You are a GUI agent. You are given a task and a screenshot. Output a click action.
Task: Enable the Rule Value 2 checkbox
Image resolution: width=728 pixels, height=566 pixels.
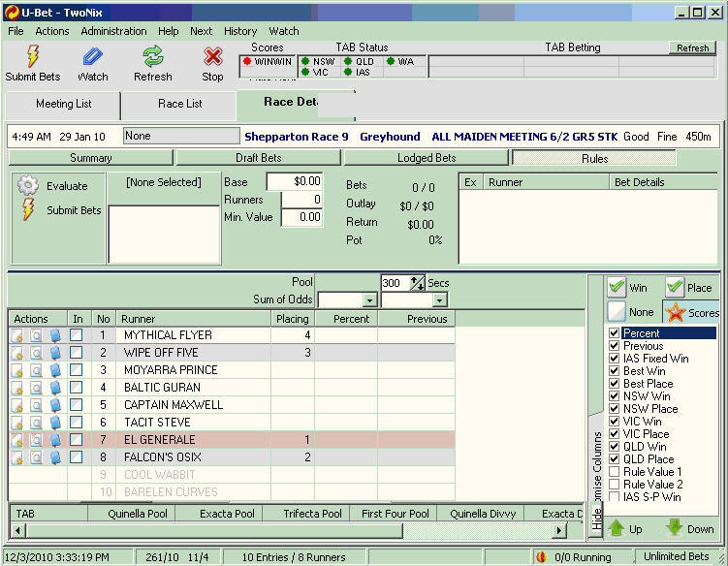tap(614, 484)
